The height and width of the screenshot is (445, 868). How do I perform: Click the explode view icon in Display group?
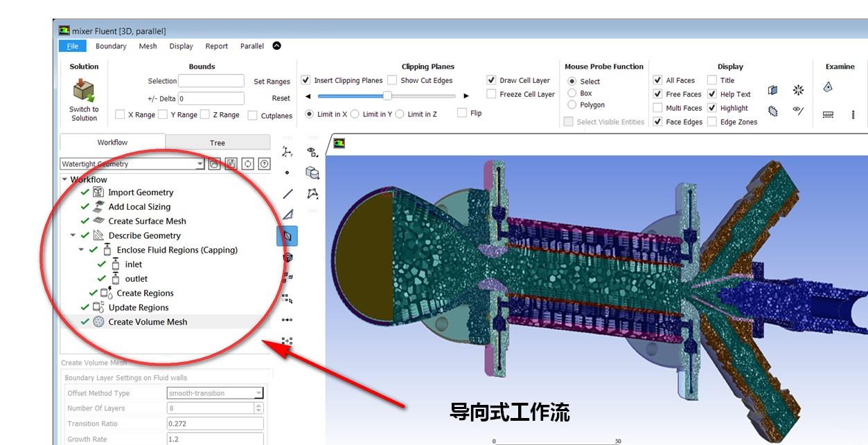798,90
